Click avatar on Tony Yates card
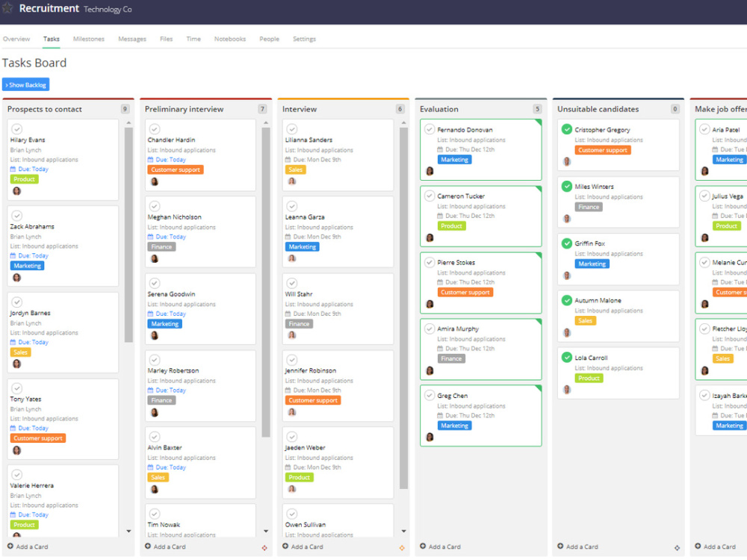 [16, 450]
